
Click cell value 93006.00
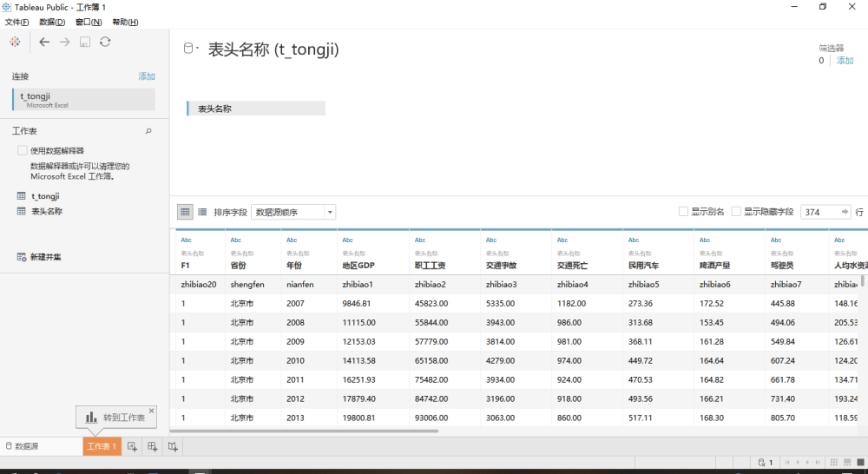pos(431,418)
